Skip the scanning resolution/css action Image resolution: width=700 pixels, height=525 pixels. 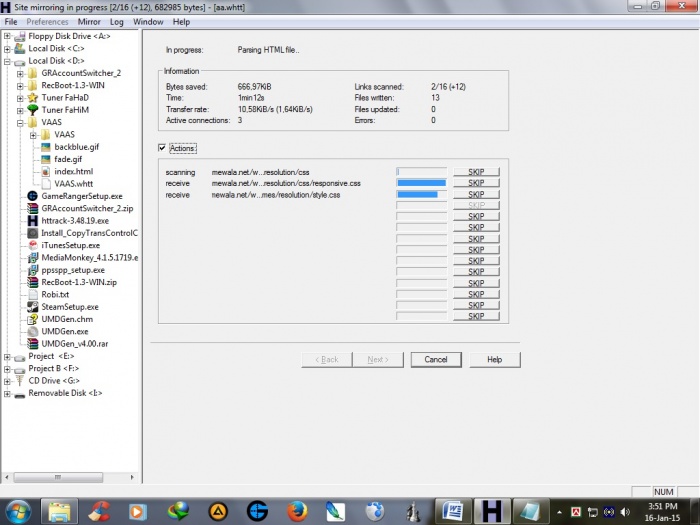[476, 172]
